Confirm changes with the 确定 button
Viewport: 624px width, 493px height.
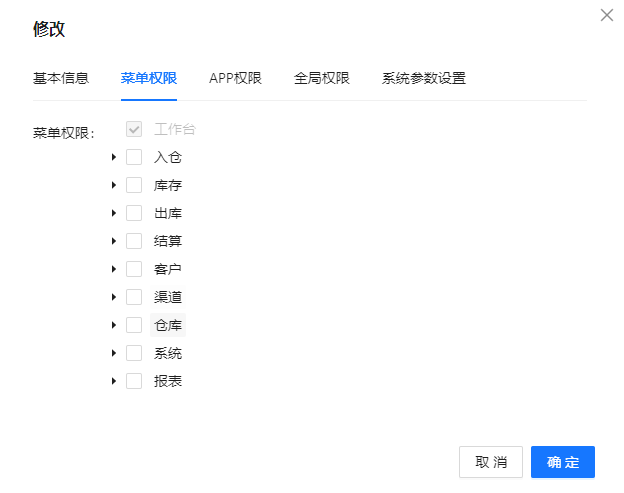tap(562, 462)
